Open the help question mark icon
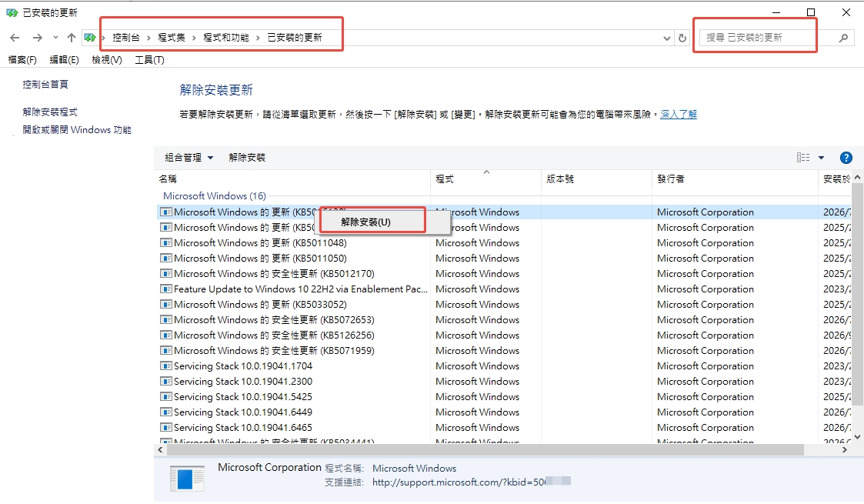This screenshot has width=864, height=504. point(846,158)
